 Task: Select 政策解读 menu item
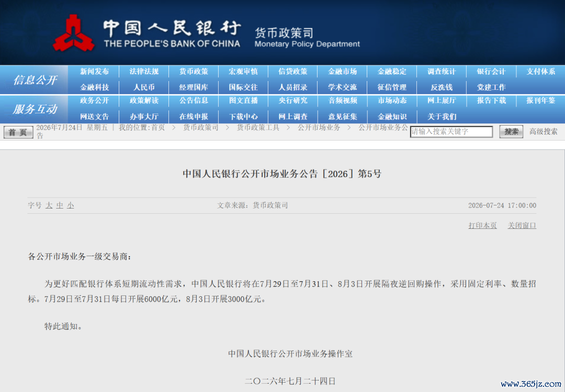point(144,101)
